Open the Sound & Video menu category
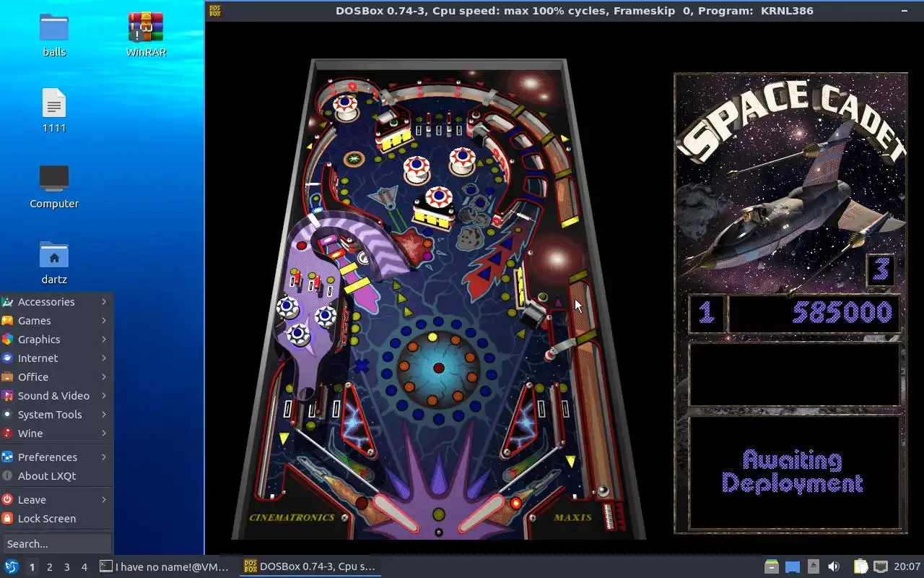The image size is (924, 578). 56,395
